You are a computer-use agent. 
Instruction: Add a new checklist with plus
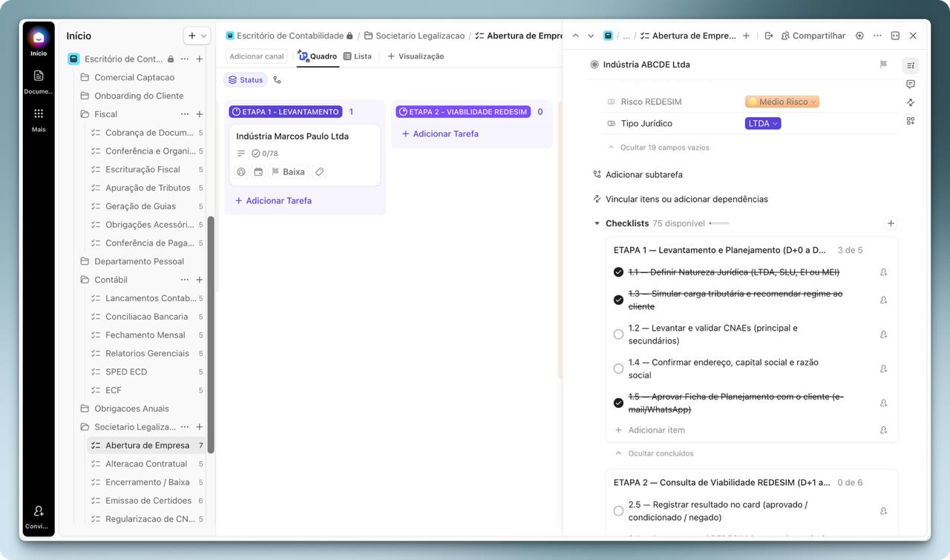(x=891, y=223)
